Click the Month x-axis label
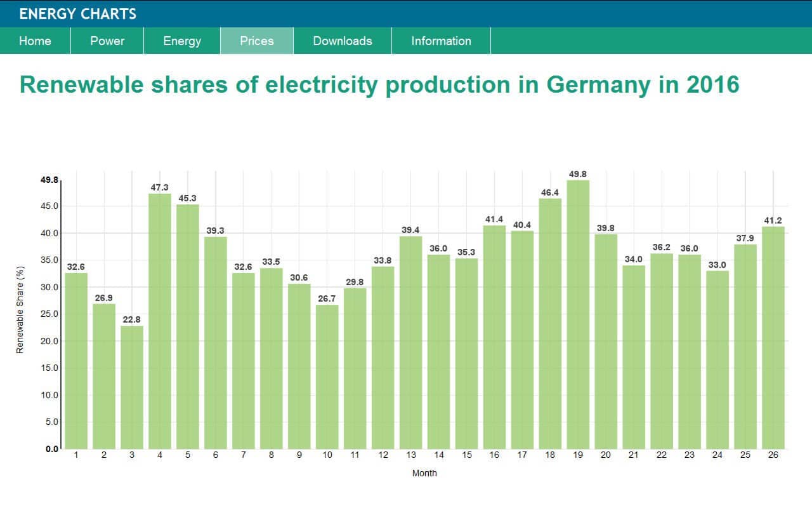 pyautogui.click(x=424, y=473)
